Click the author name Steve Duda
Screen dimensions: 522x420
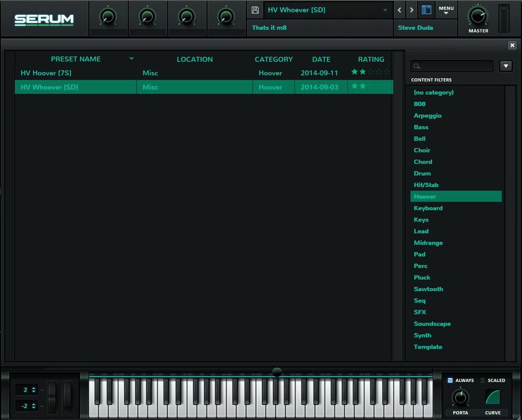coord(416,28)
